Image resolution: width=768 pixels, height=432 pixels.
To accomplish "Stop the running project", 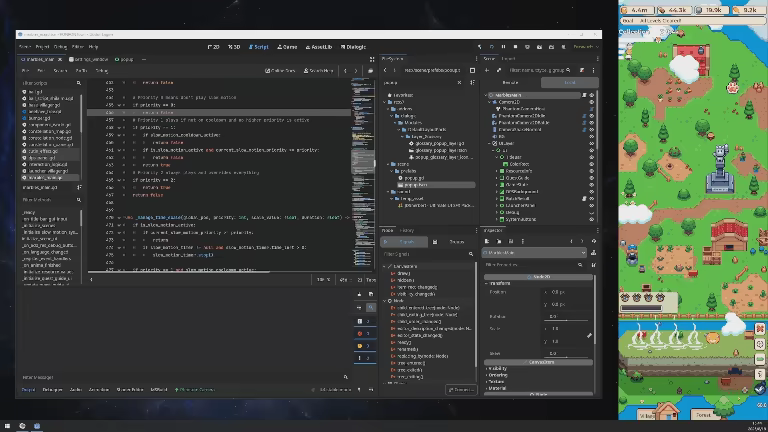I will (515, 47).
